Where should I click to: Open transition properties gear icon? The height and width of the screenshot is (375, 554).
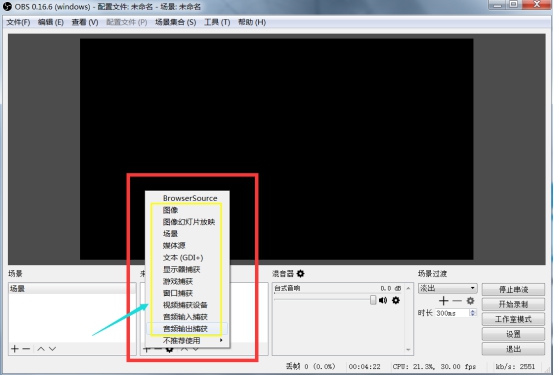(x=470, y=301)
